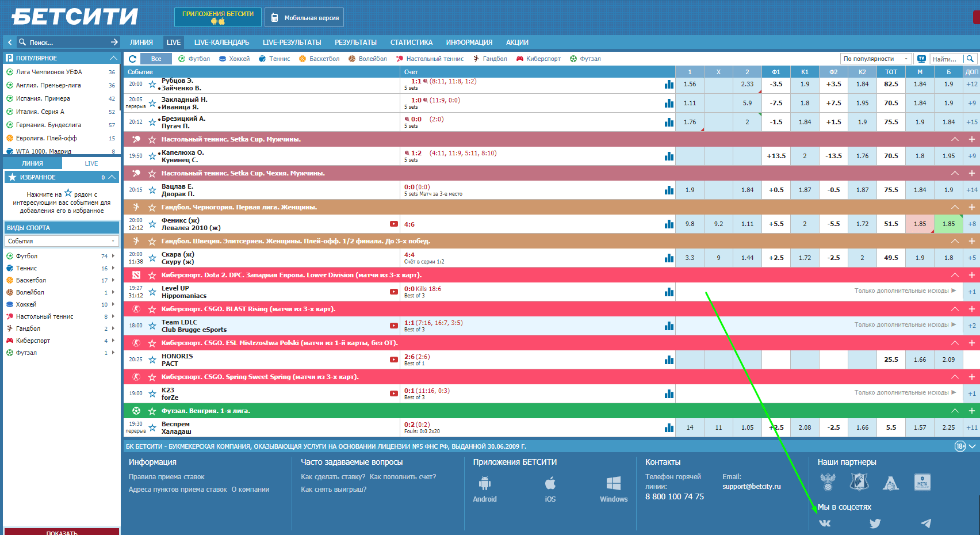This screenshot has width=980, height=535.
Task: Favorite the HONORIS vs PACT match
Action: (152, 360)
